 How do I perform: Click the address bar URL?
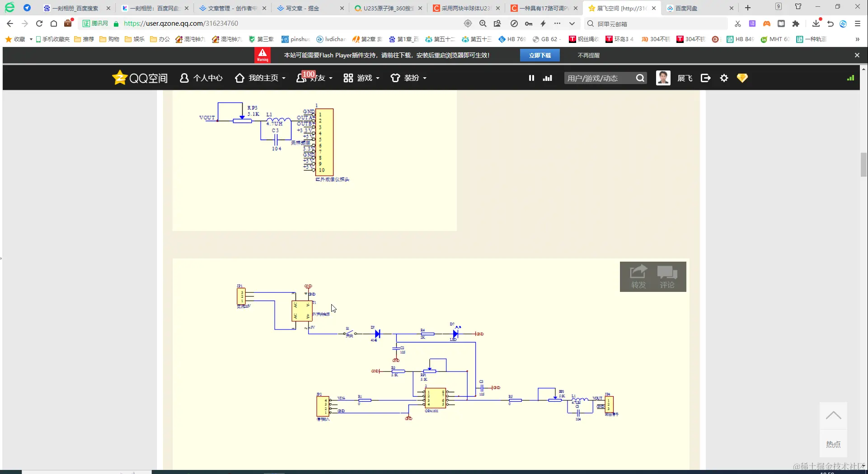[x=181, y=23]
